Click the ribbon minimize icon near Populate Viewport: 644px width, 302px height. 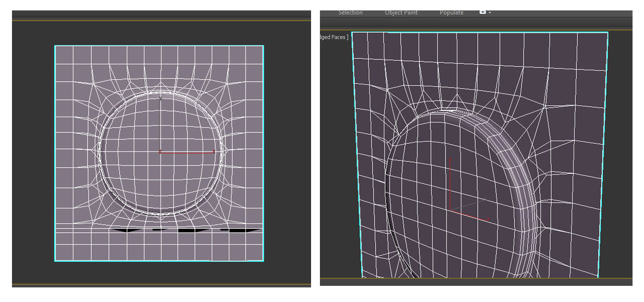click(484, 12)
